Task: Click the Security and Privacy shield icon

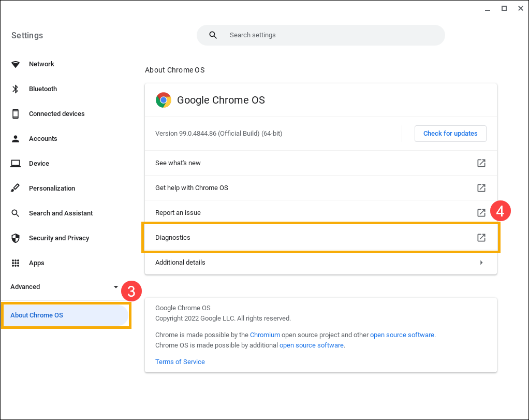Action: coord(16,238)
